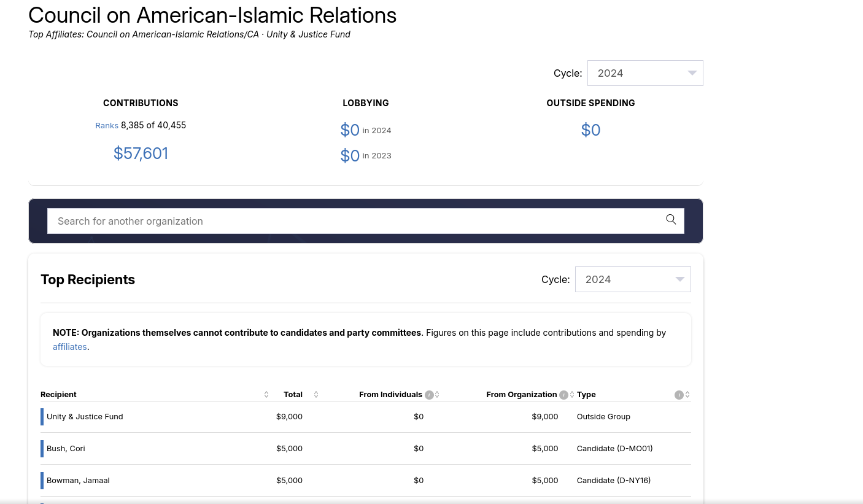
Task: Click info icon in Type column header
Action: point(679,395)
